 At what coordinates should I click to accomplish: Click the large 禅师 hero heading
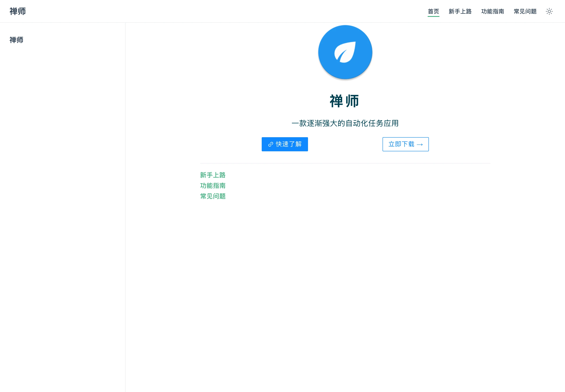click(x=344, y=101)
